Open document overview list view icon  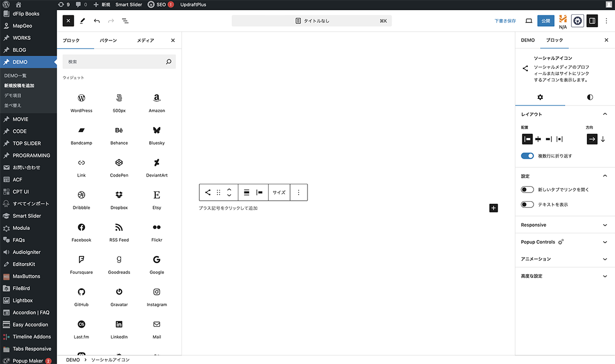click(x=125, y=21)
